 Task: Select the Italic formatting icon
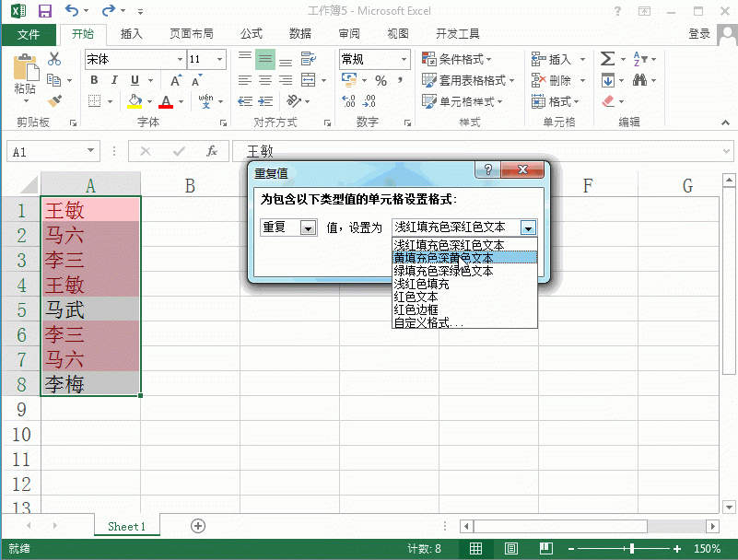pos(115,79)
